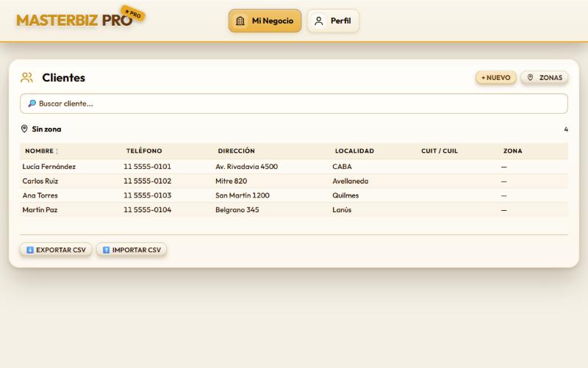Viewport: 588px width, 368px height.
Task: Click the PRO badge on the logo
Action: coord(133,14)
